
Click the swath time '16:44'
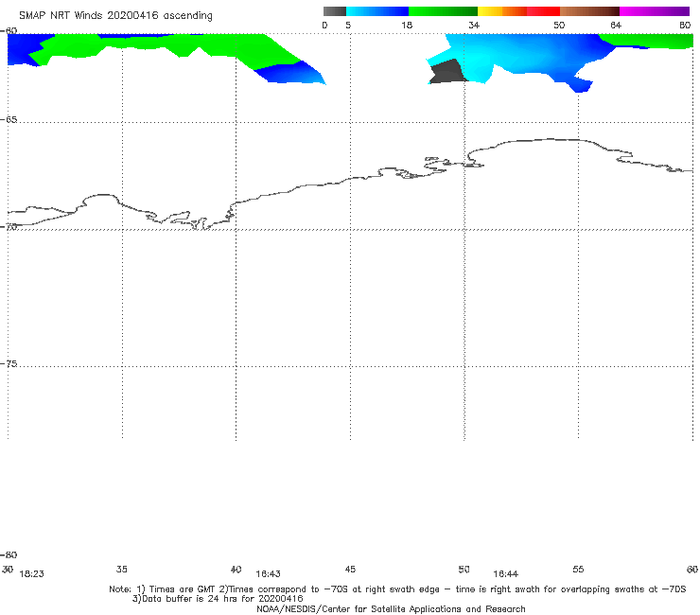tap(506, 574)
